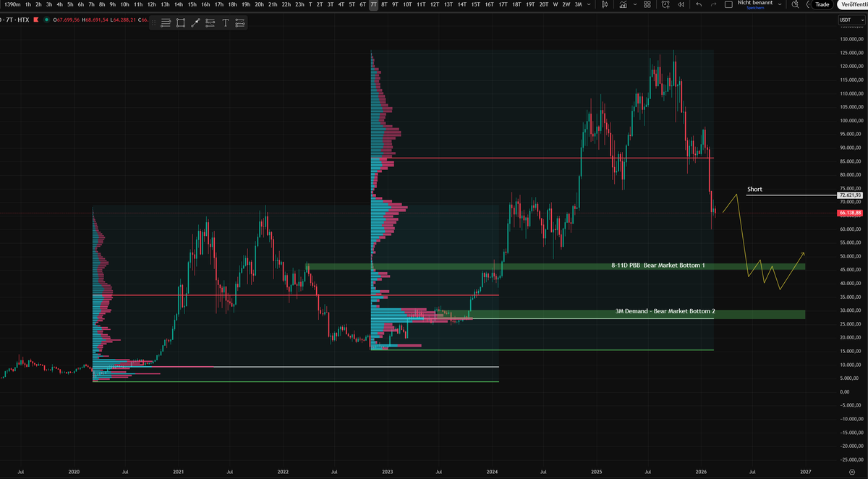Click the 8-11D PBB Bear Market Bottom 1 label
Viewport: 868px width, 479px height.
(658, 266)
